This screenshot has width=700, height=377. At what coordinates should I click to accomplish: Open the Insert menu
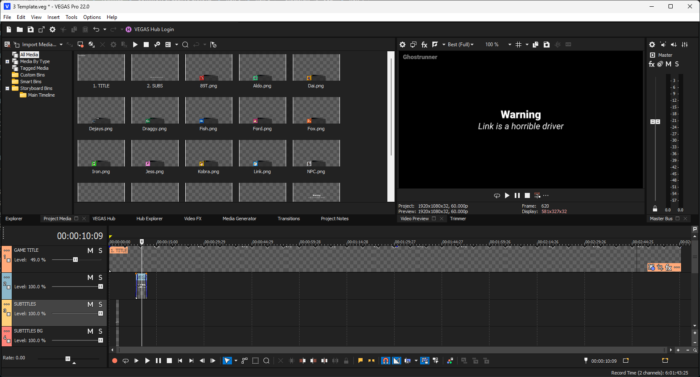point(53,17)
